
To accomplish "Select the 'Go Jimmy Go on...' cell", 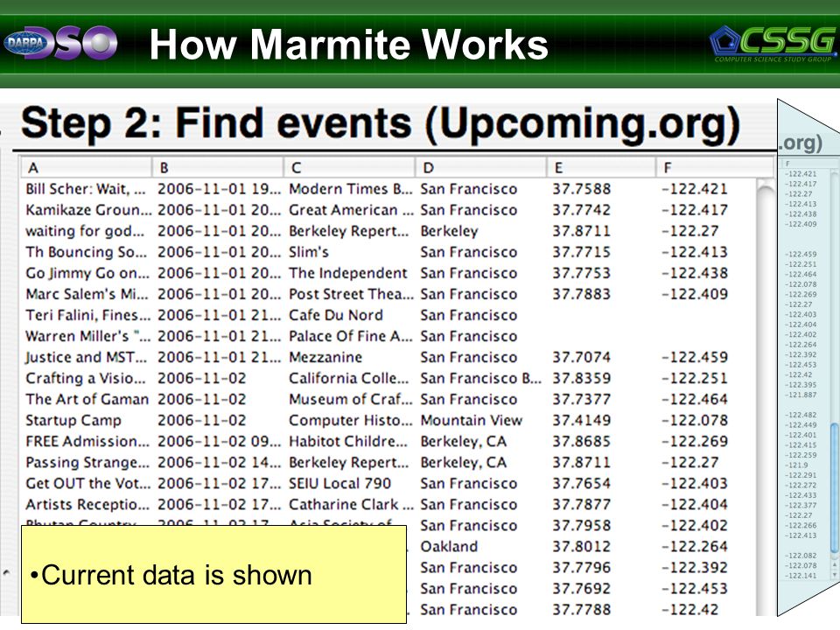I will point(87,273).
